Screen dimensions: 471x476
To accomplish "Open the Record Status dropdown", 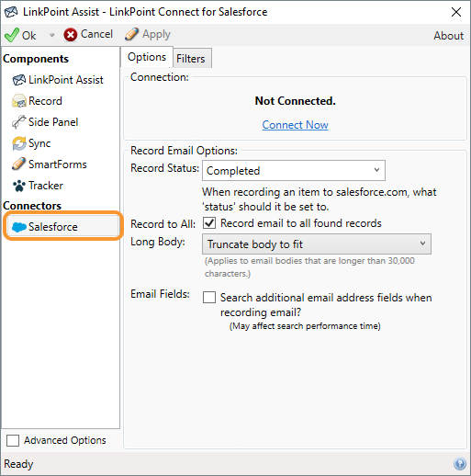I will click(x=294, y=171).
